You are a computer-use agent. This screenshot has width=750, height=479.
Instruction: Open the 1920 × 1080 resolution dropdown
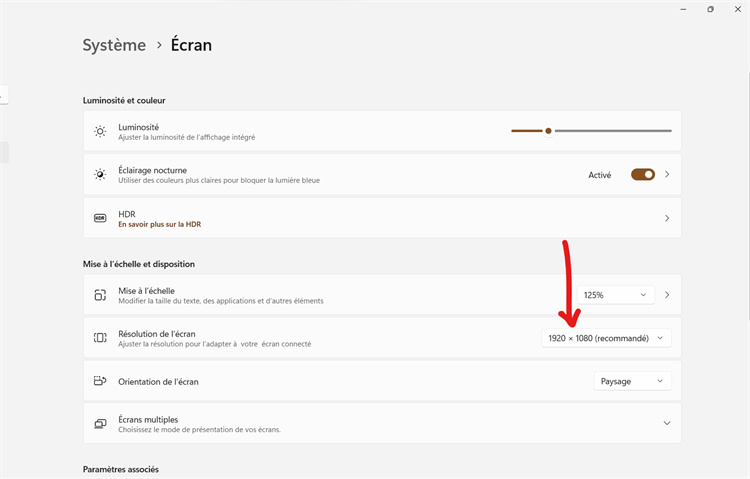606,338
